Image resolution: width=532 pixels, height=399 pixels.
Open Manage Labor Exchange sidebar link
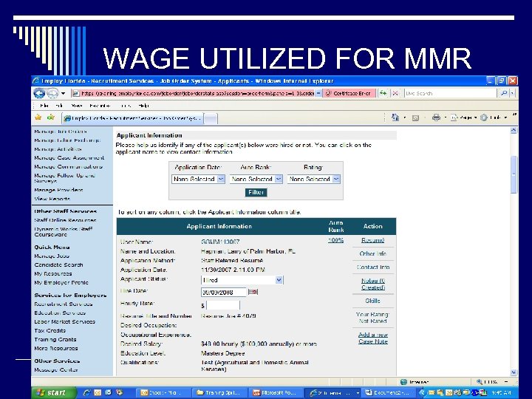67,140
